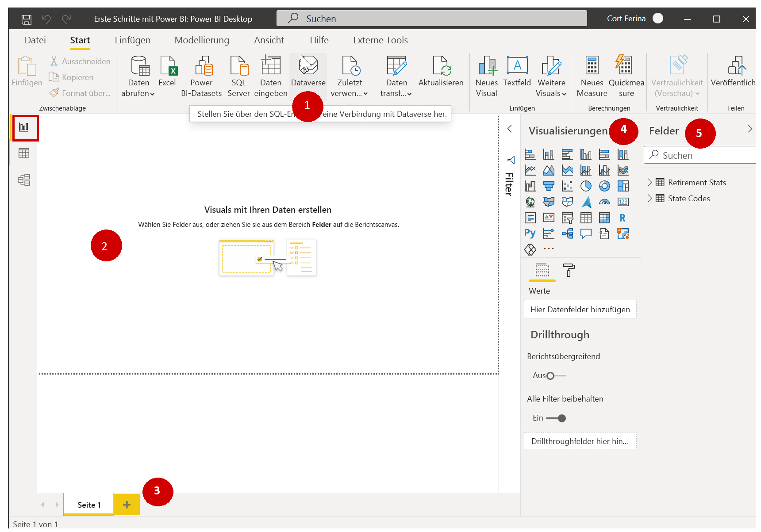Open the Data view in left sidebar
The image size is (761, 532).
(x=24, y=153)
